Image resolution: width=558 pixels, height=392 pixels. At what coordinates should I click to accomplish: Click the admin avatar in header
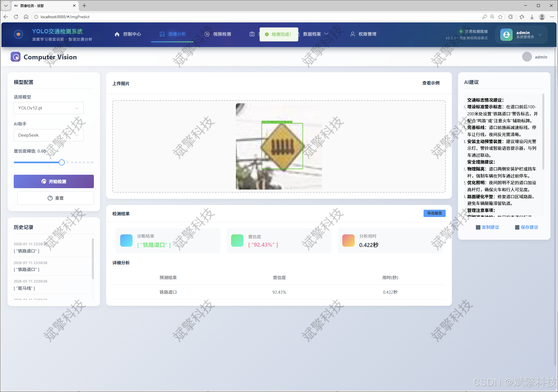coord(527,57)
